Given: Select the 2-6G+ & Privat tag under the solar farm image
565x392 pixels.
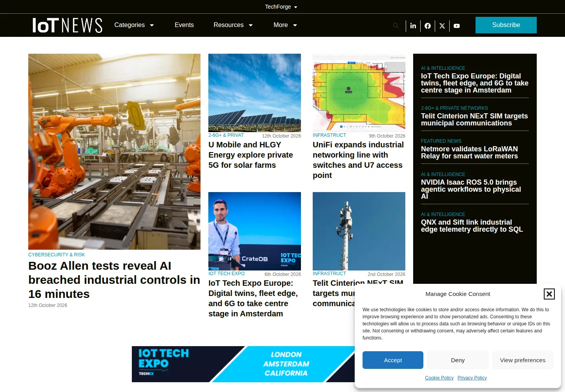Looking at the screenshot, I should tap(226, 135).
